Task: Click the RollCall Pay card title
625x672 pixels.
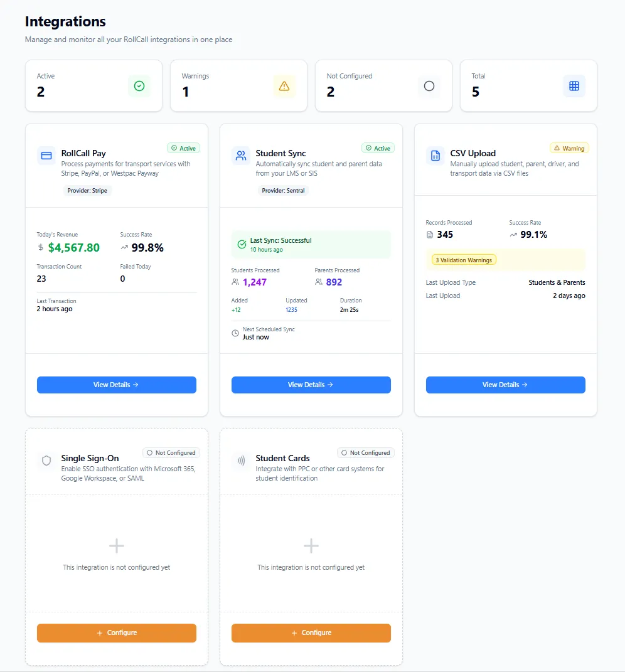Action: coord(83,153)
